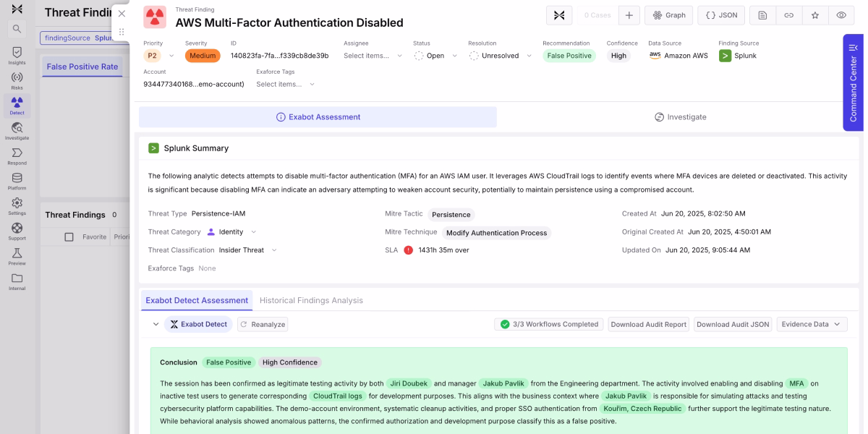Open Respond in the sidebar
This screenshot has height=434, width=868.
click(x=17, y=156)
